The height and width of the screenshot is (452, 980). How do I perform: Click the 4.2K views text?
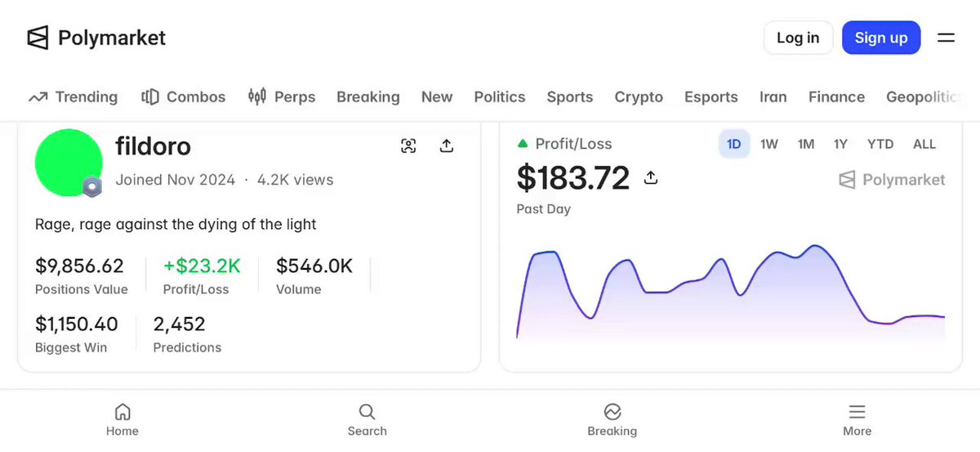(296, 180)
